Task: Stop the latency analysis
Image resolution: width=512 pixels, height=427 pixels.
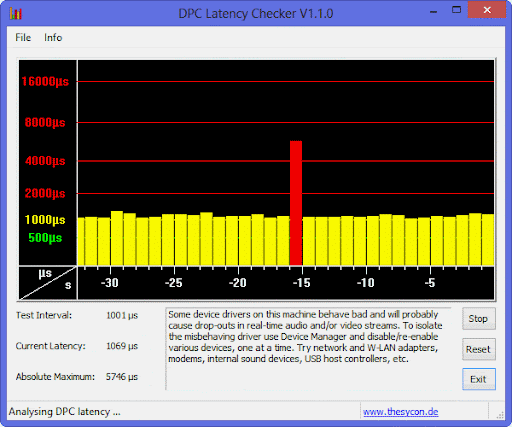Action: pos(478,319)
